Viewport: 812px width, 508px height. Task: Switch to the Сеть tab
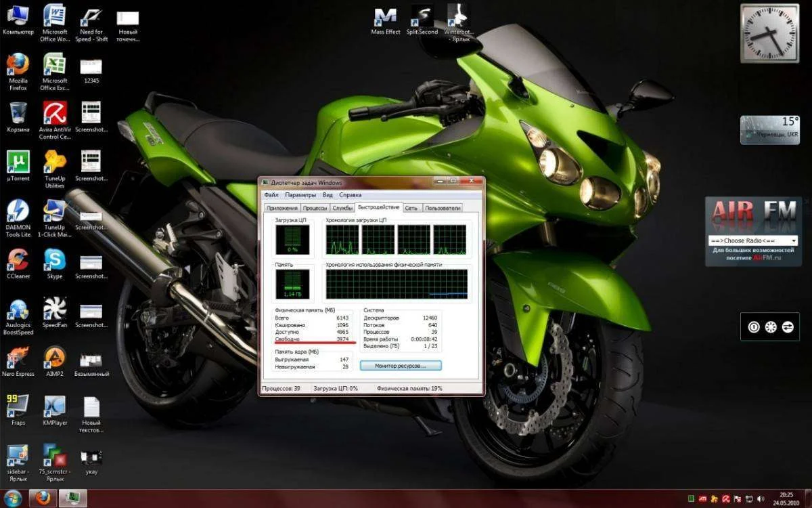411,208
